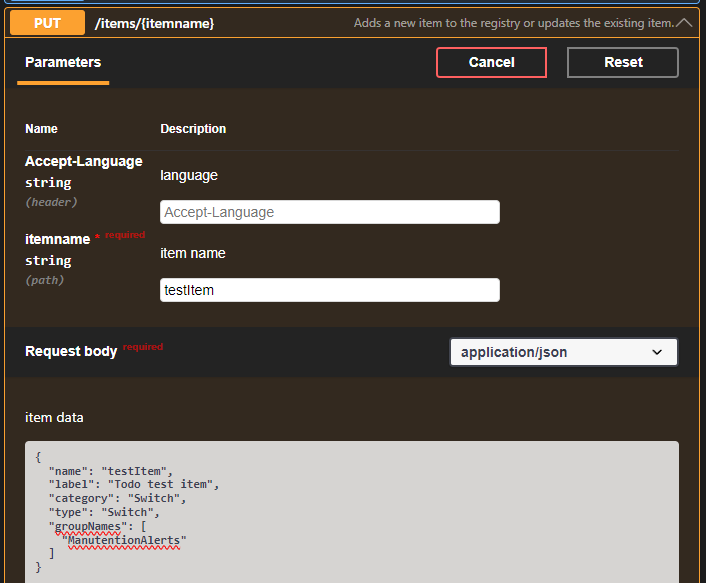The image size is (706, 583).
Task: Click the "groupNames" line in the JSON
Action: (98, 526)
